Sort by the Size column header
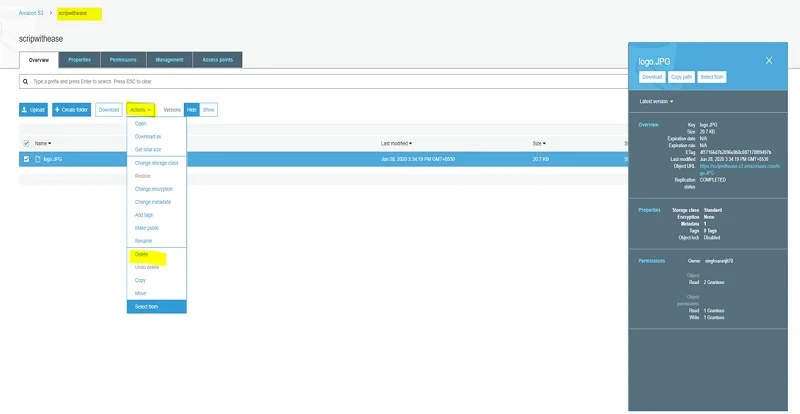This screenshot has height=414, width=800. pos(539,143)
